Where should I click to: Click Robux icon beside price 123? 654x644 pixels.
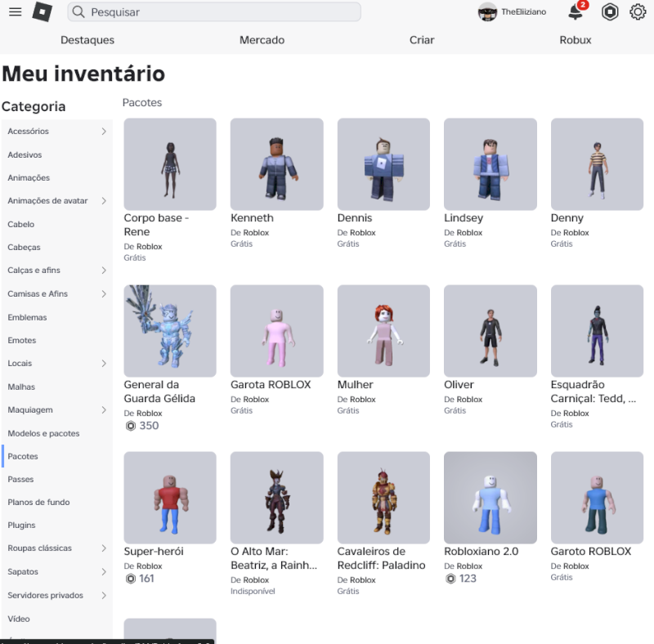(x=450, y=579)
